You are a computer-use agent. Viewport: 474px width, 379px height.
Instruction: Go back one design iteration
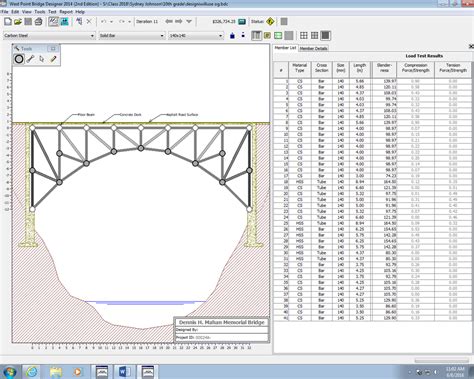[169, 22]
